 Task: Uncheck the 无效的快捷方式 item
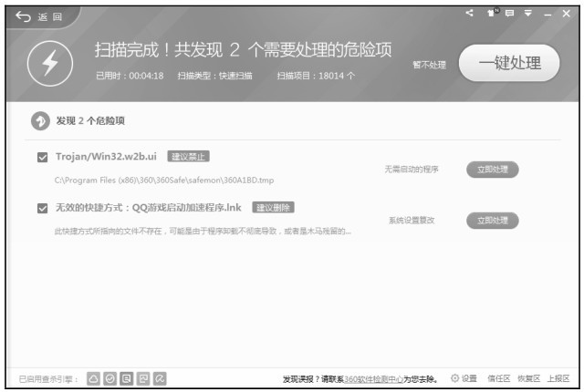43,208
